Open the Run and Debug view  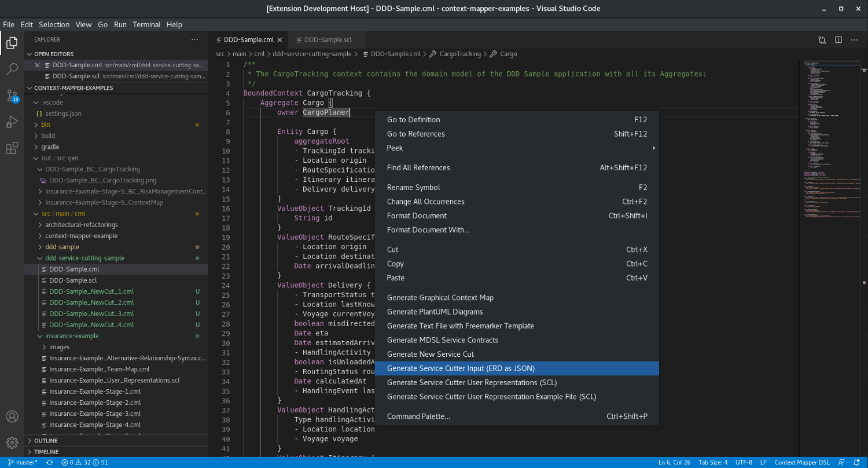[x=12, y=122]
